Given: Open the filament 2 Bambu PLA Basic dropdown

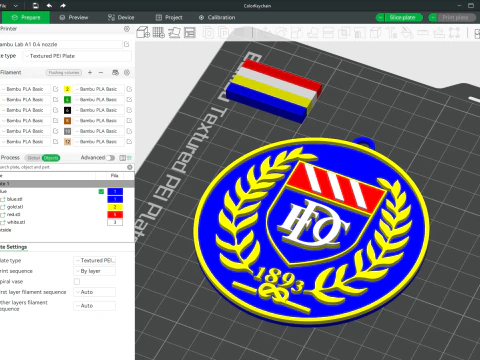Looking at the screenshot, I should [99, 89].
